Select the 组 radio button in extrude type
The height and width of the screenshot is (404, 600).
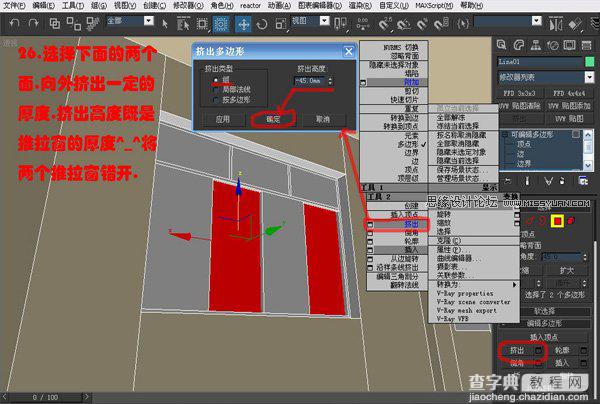coord(216,80)
